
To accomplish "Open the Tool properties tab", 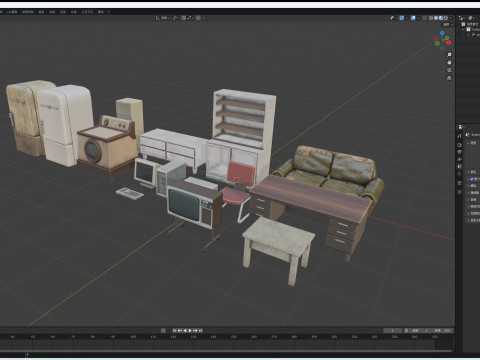I will tap(459, 136).
